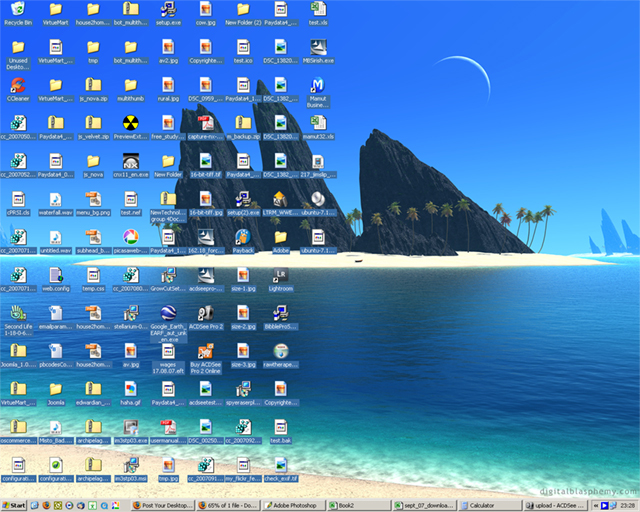Viewport: 640px width, 512px height.
Task: Switch to Calculator taskbar button
Action: (x=490, y=505)
